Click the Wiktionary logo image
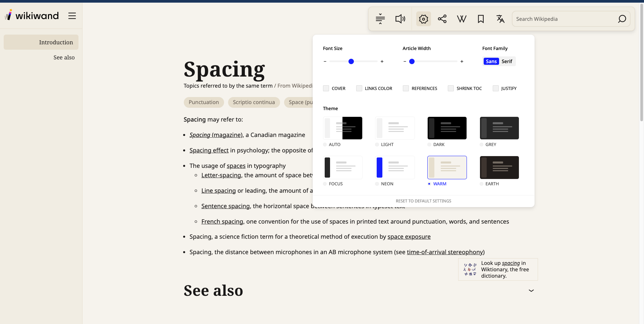The image size is (644, 324). point(470,269)
